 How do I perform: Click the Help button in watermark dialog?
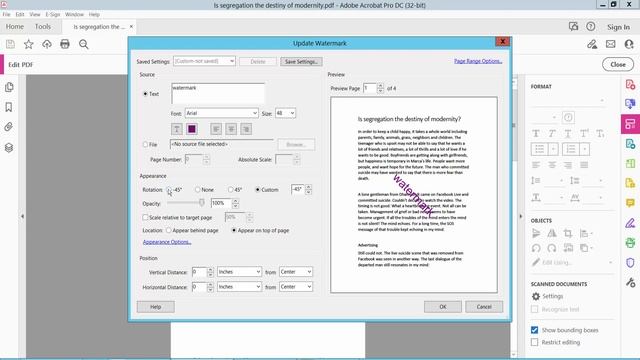point(156,307)
